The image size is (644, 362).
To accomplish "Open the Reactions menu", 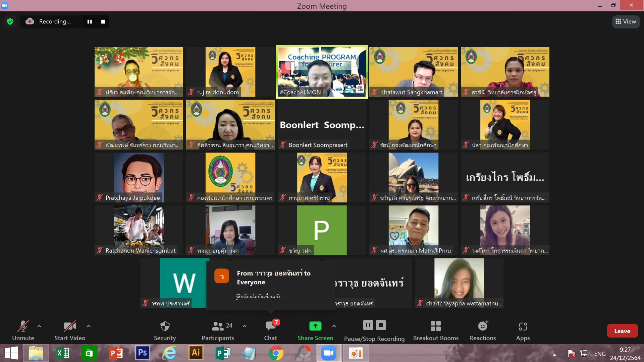I will 482,326.
